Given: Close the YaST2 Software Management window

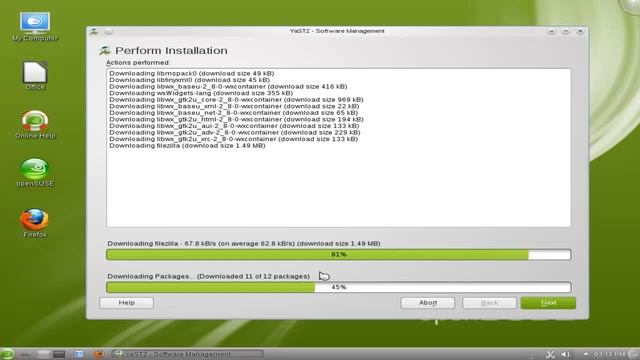Looking at the screenshot, I should coord(580,31).
